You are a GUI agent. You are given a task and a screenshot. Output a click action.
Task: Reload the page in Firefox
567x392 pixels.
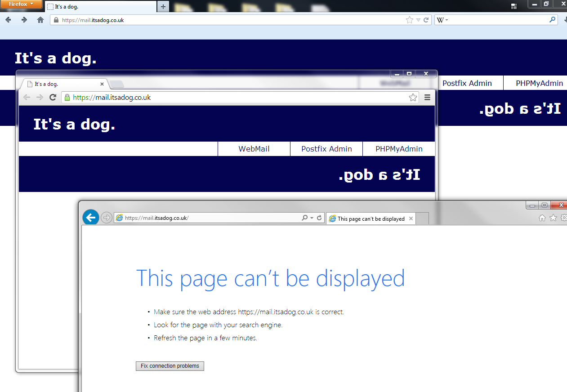click(x=426, y=20)
